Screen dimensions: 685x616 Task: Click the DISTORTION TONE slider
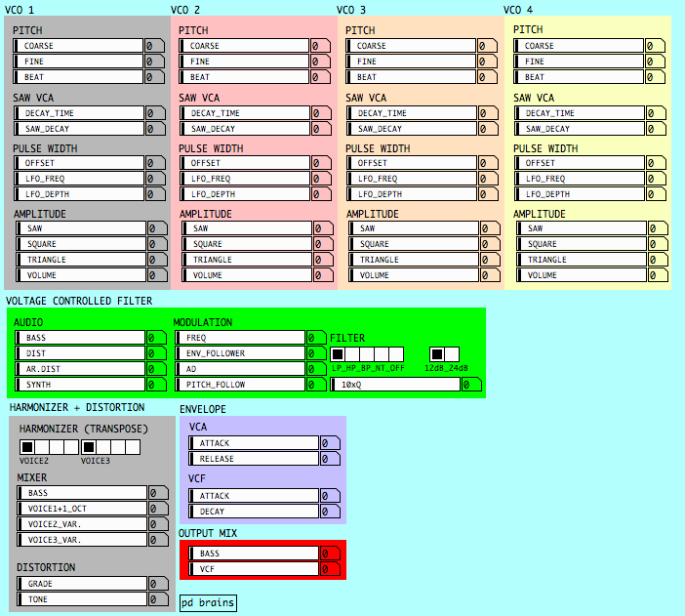(82, 599)
